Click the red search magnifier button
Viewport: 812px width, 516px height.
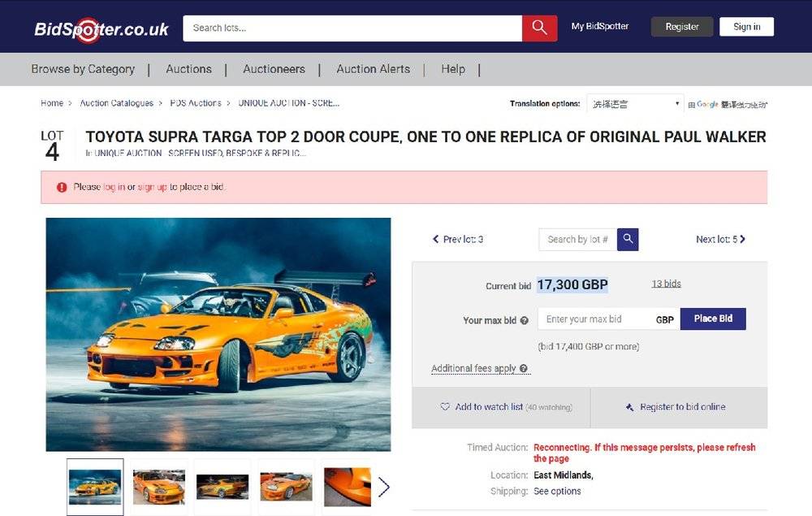[539, 28]
